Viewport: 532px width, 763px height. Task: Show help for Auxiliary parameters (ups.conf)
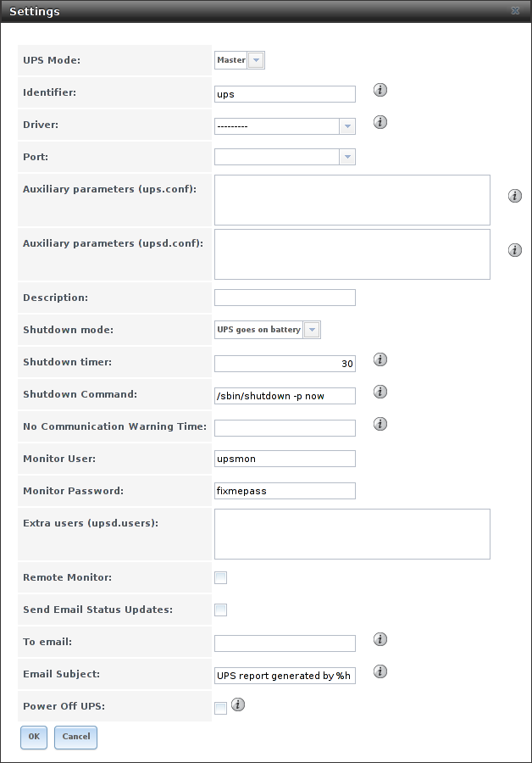tap(514, 196)
